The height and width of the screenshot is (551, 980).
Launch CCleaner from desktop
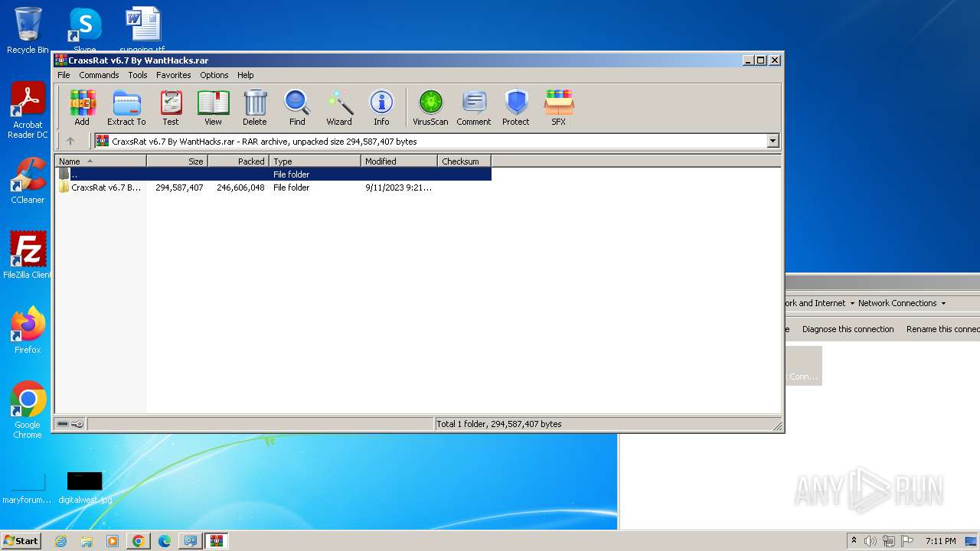point(28,181)
